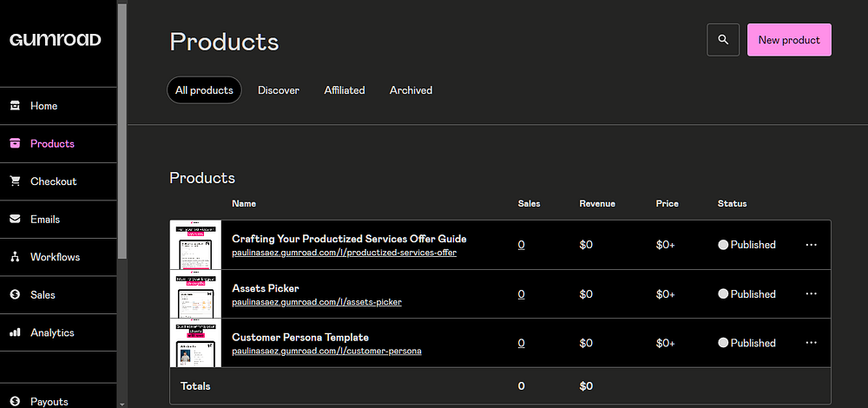Image resolution: width=868 pixels, height=408 pixels.
Task: Switch to the Discover tab
Action: click(x=279, y=90)
